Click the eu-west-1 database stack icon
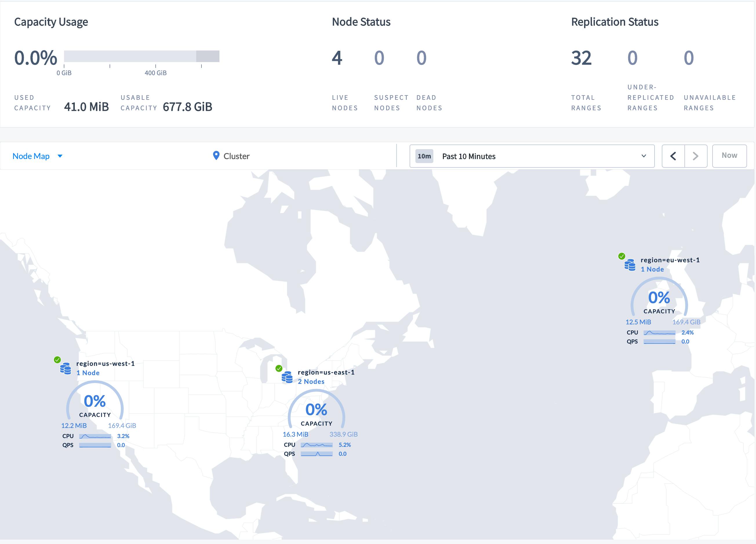 [x=630, y=265]
